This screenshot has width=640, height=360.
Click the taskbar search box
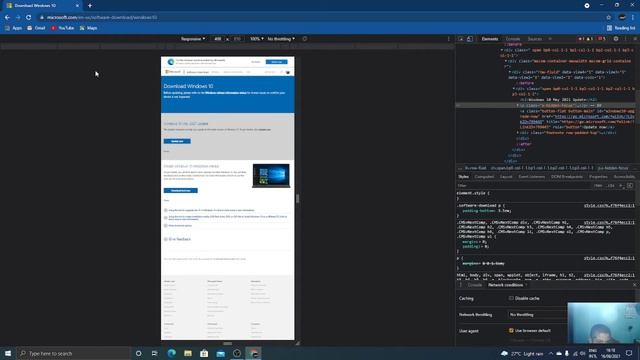point(73,353)
